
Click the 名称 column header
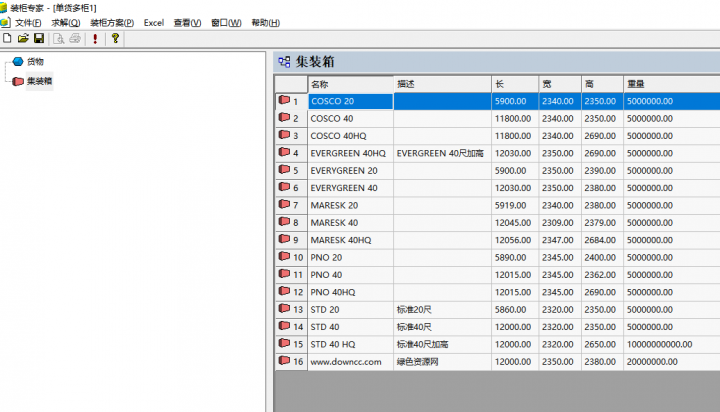pos(349,84)
